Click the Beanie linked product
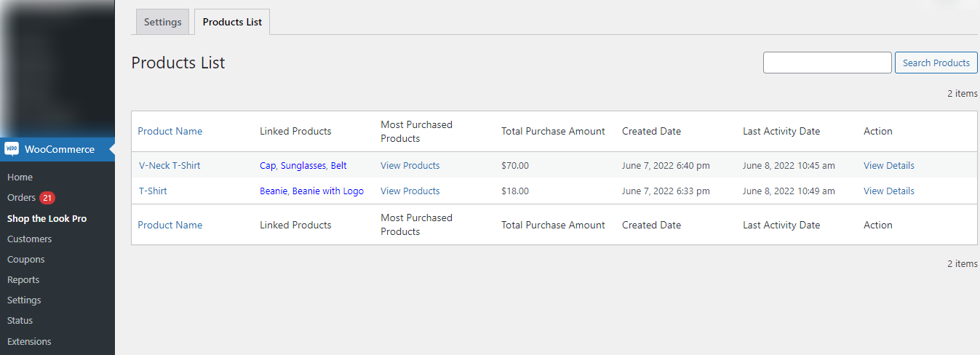 click(274, 191)
